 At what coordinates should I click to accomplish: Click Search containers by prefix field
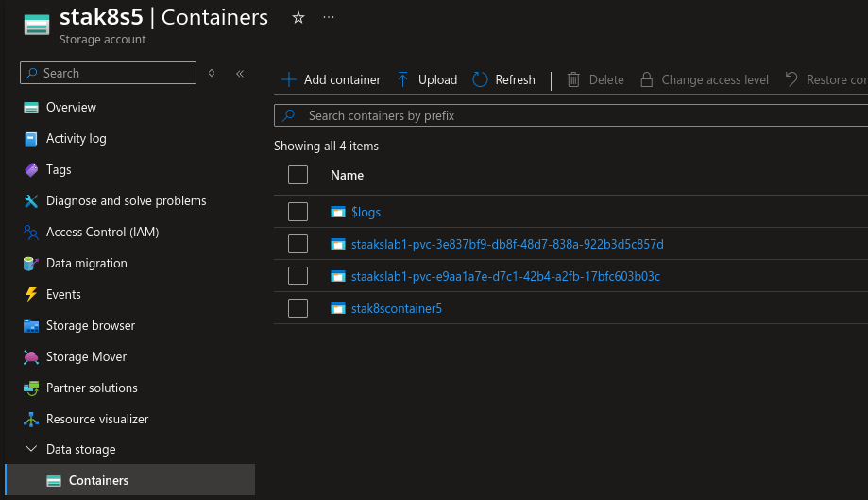[570, 115]
